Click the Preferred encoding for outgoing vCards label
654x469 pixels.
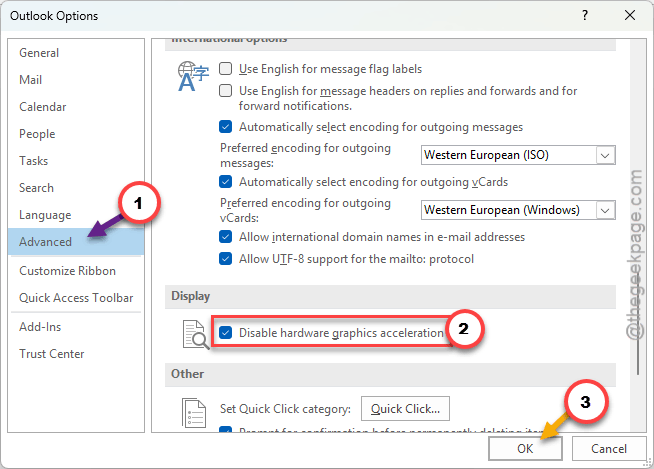point(305,210)
